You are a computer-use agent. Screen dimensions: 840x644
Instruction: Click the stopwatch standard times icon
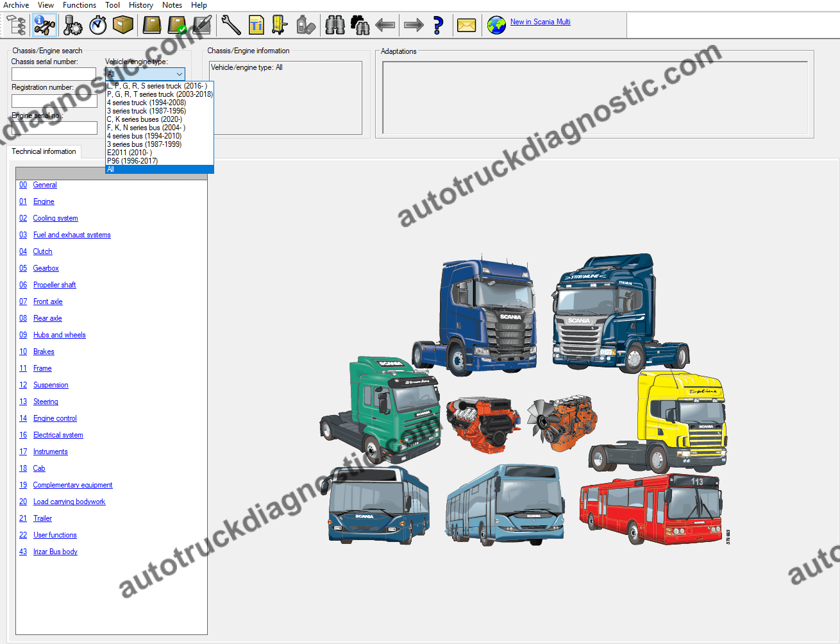pos(97,25)
